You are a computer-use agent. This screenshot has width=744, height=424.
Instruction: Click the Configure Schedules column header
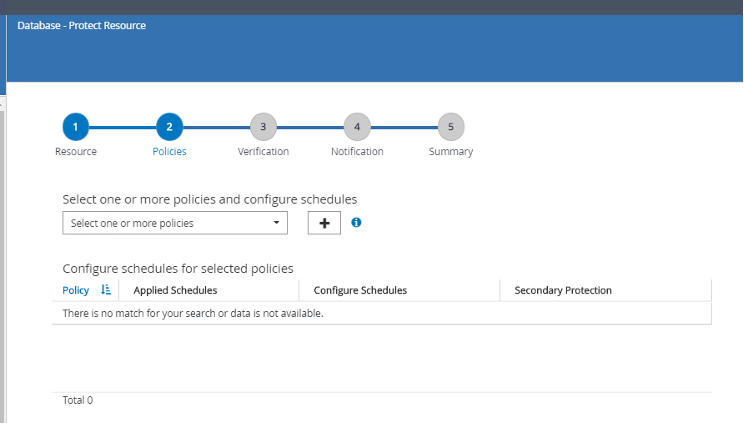tap(360, 290)
